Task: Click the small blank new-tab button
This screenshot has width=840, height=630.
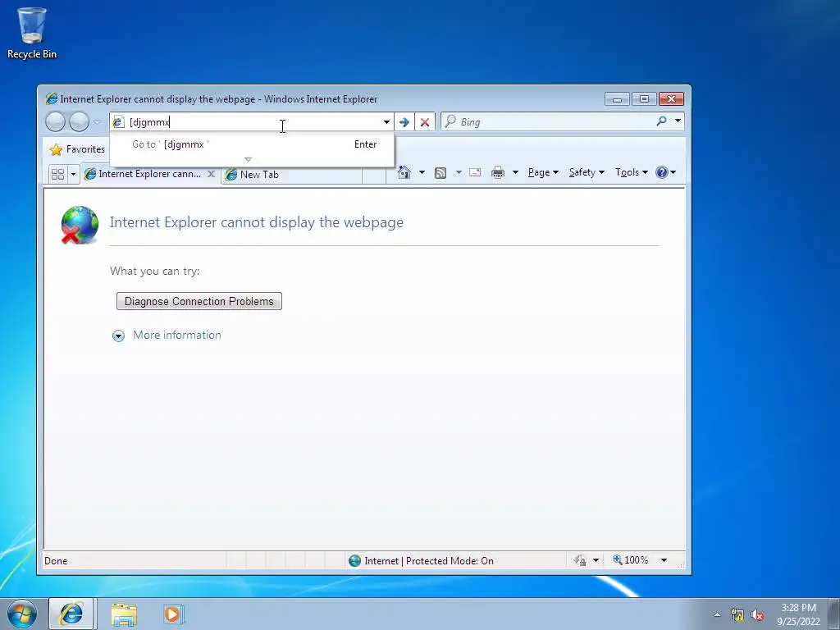Action: (374, 176)
